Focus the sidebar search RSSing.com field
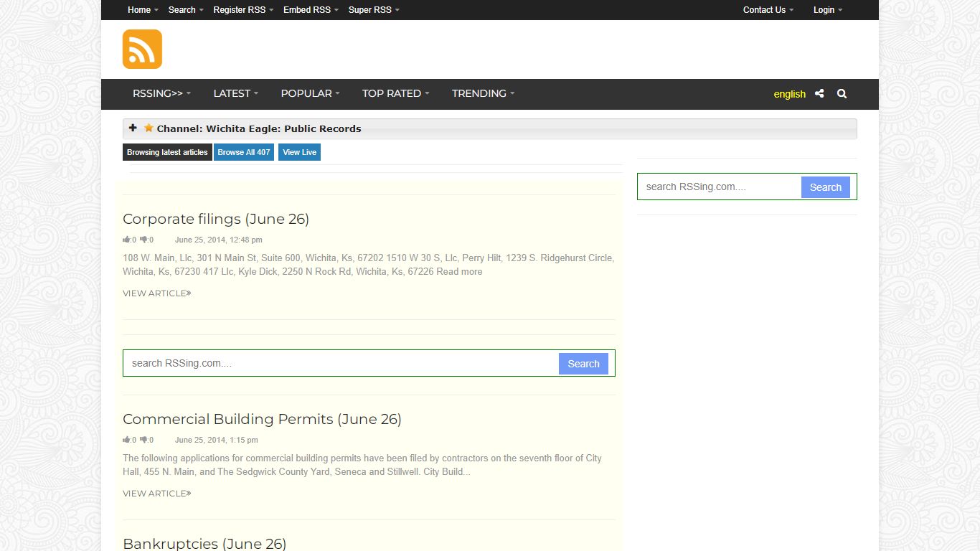980x551 pixels. coord(720,187)
